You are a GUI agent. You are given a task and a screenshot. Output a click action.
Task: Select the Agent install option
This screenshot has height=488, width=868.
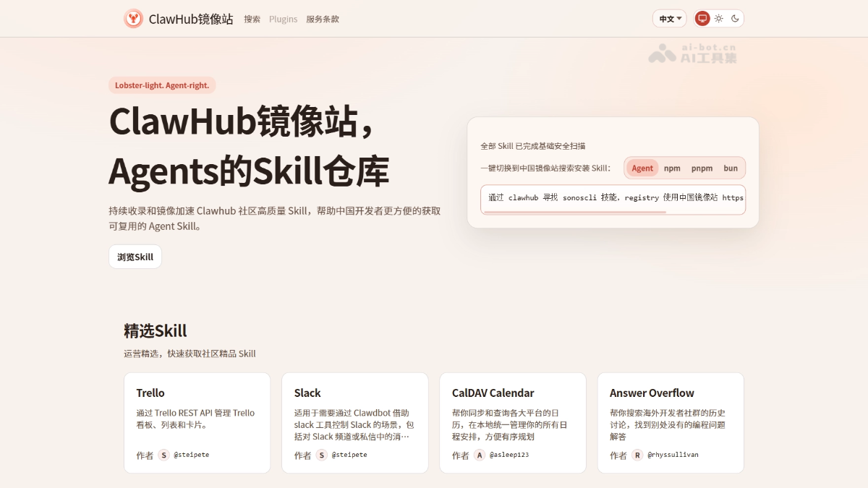[642, 168]
